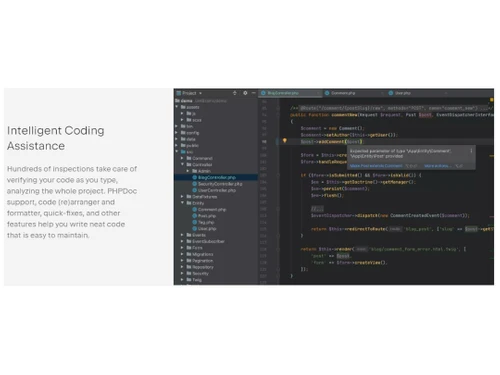Click the 'More actions...' link in tooltip
500x375 pixels.
pyautogui.click(x=438, y=166)
